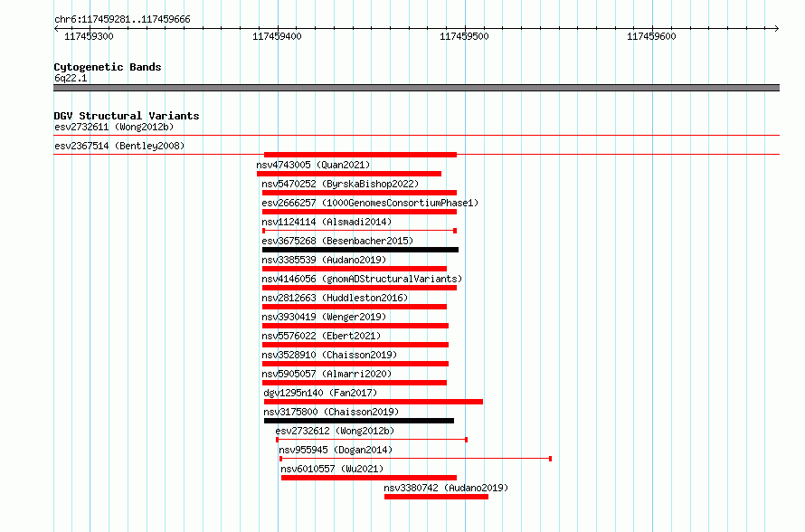The height and width of the screenshot is (532, 805).
Task: Select the red bar under nsv6010557 (Wu2021)
Action: [369, 478]
